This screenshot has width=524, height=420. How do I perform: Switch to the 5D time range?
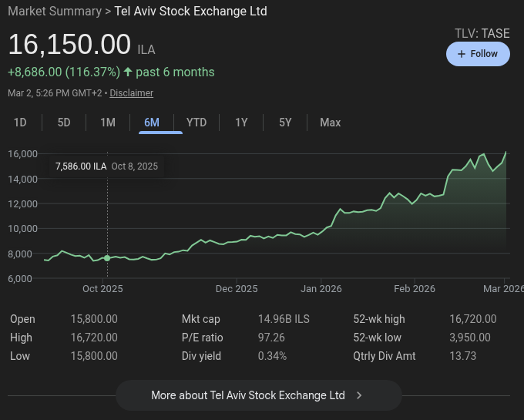[x=64, y=123]
